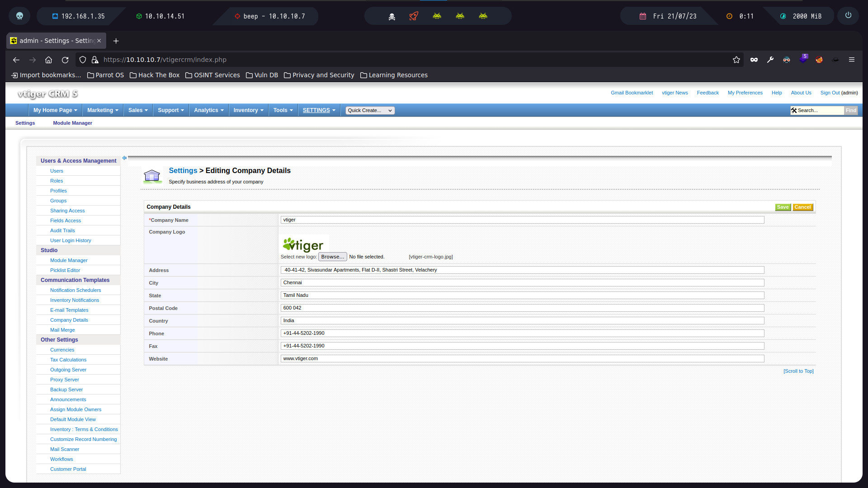The image size is (868, 488).
Task: Click the vtiger CRM 5 logo
Action: 48,94
